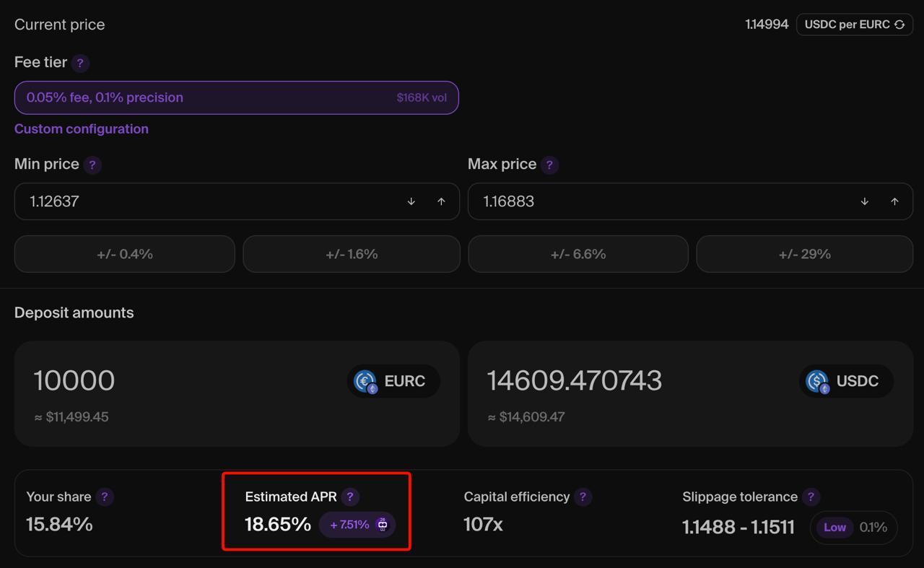Viewport: 924px width, 568px height.
Task: Open the Your share help tooltip
Action: click(104, 497)
